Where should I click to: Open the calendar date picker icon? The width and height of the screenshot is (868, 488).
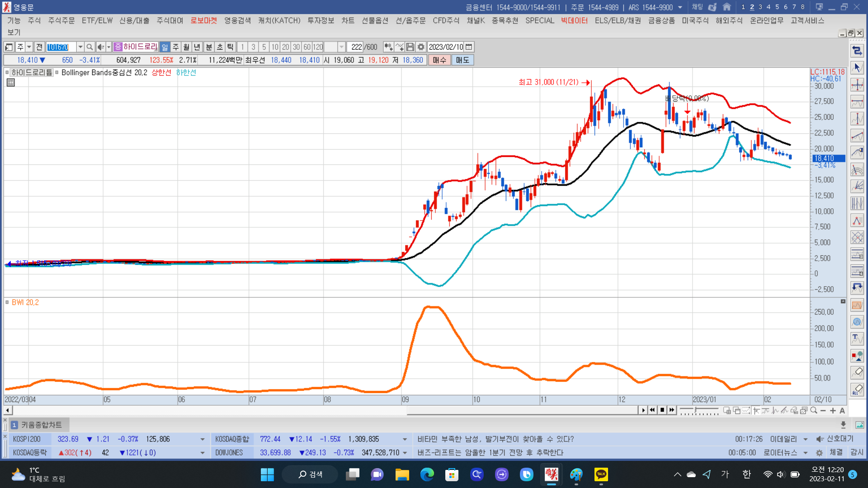tap(469, 47)
